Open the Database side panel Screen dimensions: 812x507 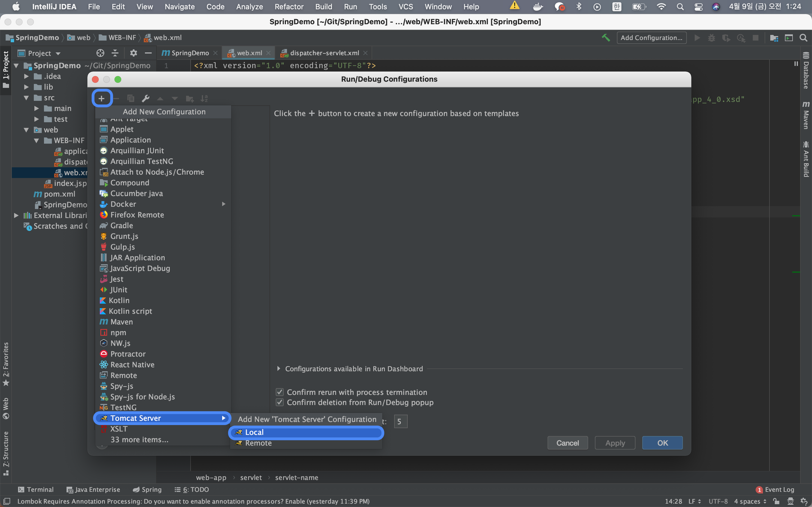(x=806, y=70)
